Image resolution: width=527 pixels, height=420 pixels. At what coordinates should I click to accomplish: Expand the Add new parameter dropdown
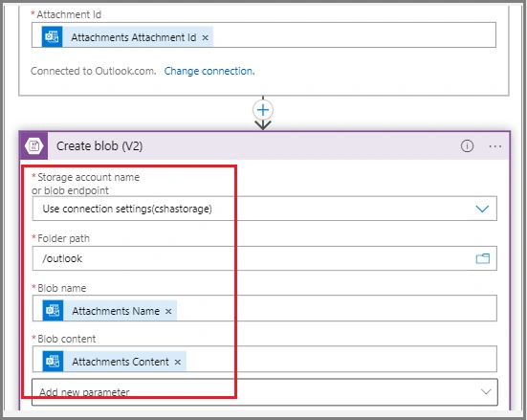[x=486, y=391]
